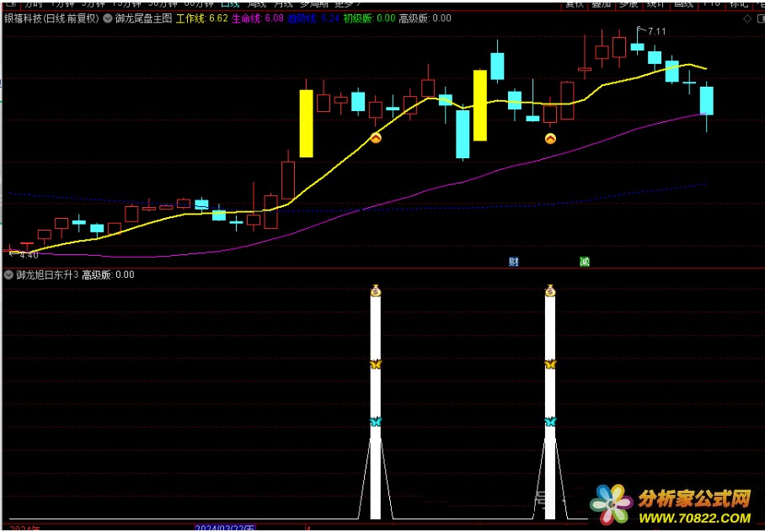Click the diamond icon at chart header right
The width and height of the screenshot is (765, 532).
pyautogui.click(x=747, y=19)
